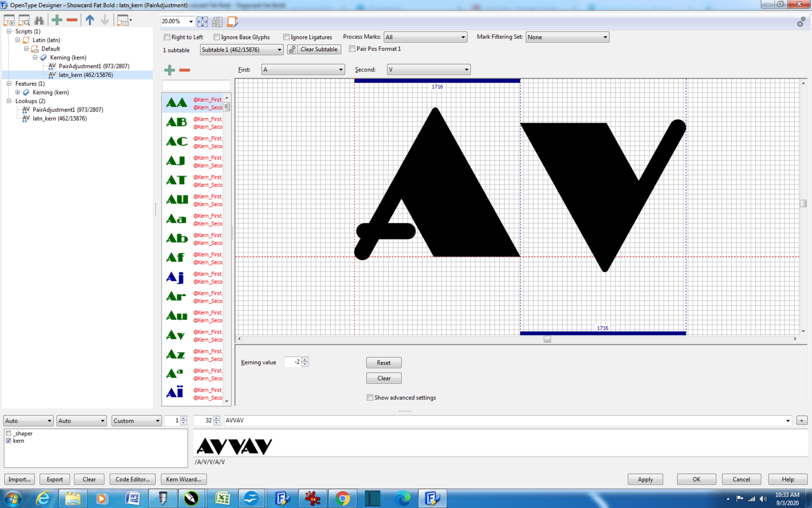
Task: Collapse the Scripts tree node
Action: point(9,31)
